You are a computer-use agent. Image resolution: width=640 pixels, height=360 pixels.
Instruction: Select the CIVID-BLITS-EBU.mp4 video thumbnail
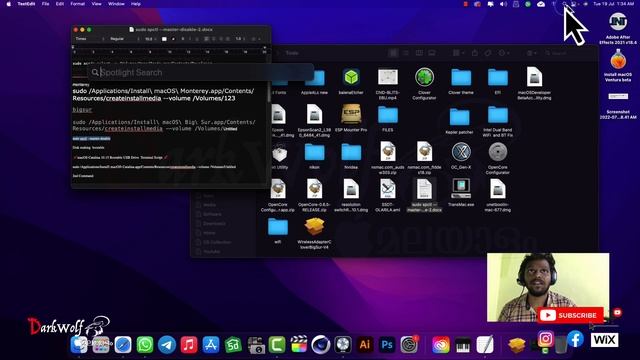pyautogui.click(x=387, y=77)
